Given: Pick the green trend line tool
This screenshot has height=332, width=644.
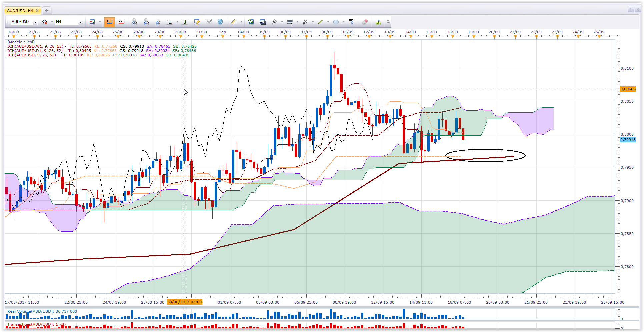Looking at the screenshot, I should click(320, 22).
